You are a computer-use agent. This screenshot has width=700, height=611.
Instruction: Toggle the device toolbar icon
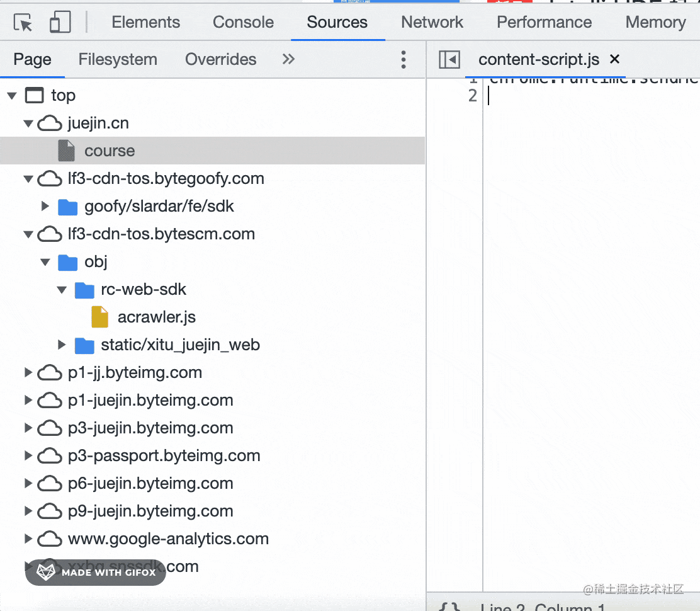[x=60, y=23]
